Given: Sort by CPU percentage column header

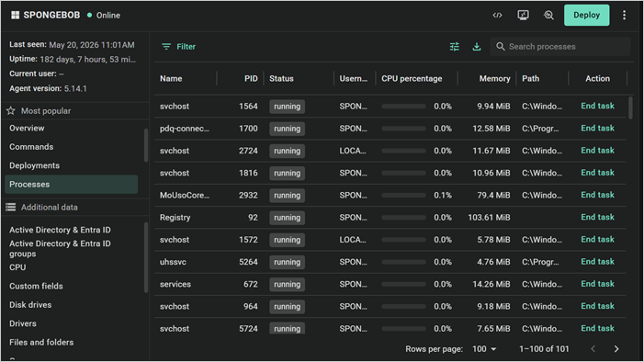Looking at the screenshot, I should click(x=412, y=78).
